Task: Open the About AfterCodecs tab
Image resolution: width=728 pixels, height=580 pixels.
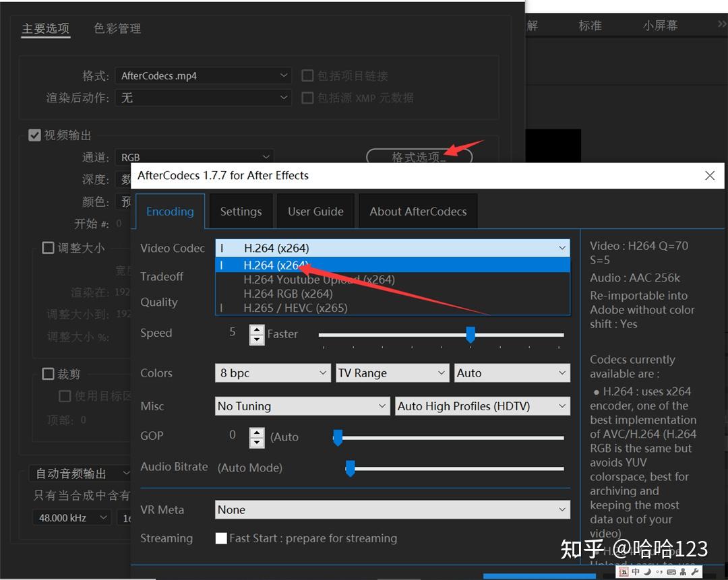Action: pyautogui.click(x=418, y=212)
